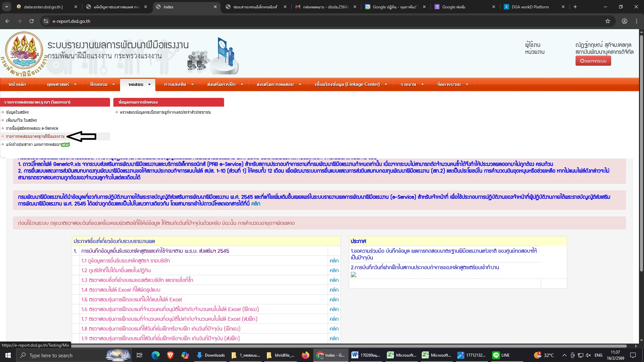Open Task View icon on taskbar
The image size is (644, 362).
coord(140,355)
